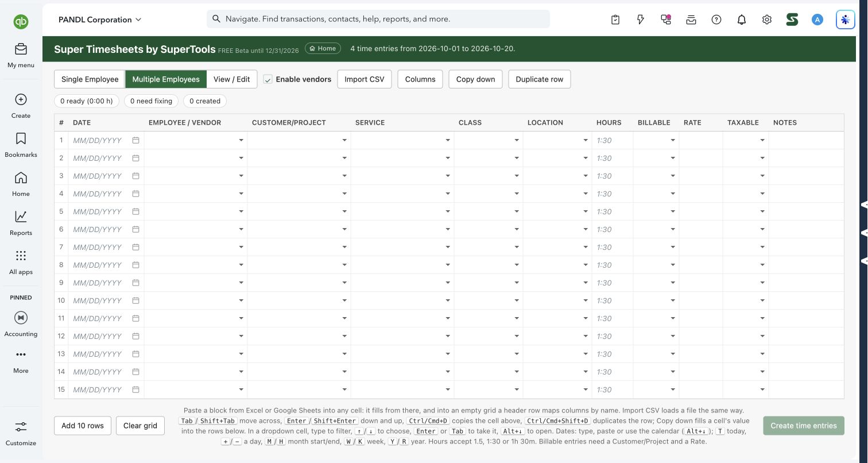This screenshot has height=463, width=868.
Task: Switch to View / Edit tab
Action: pyautogui.click(x=231, y=79)
